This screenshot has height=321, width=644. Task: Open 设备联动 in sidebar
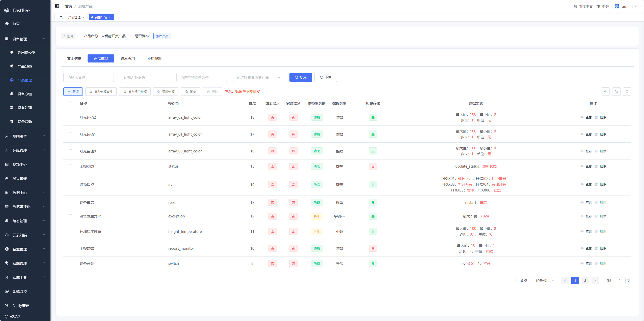click(x=25, y=121)
